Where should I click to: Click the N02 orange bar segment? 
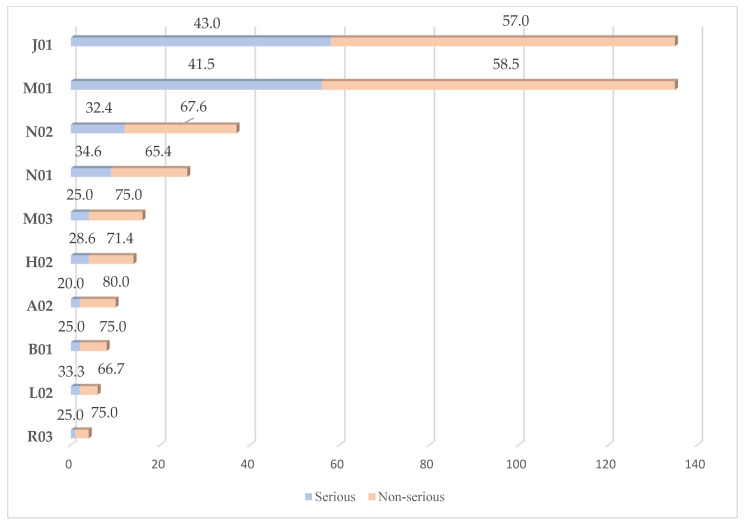tap(181, 128)
